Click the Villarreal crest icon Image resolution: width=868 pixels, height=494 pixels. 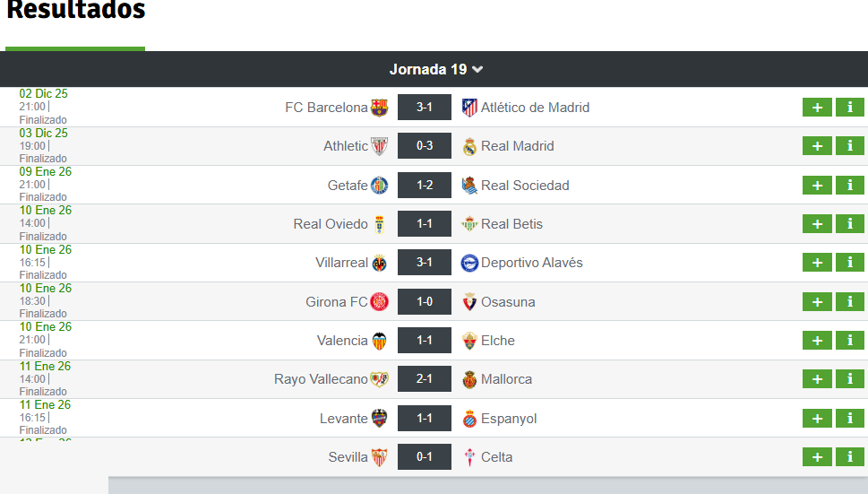[x=379, y=263]
